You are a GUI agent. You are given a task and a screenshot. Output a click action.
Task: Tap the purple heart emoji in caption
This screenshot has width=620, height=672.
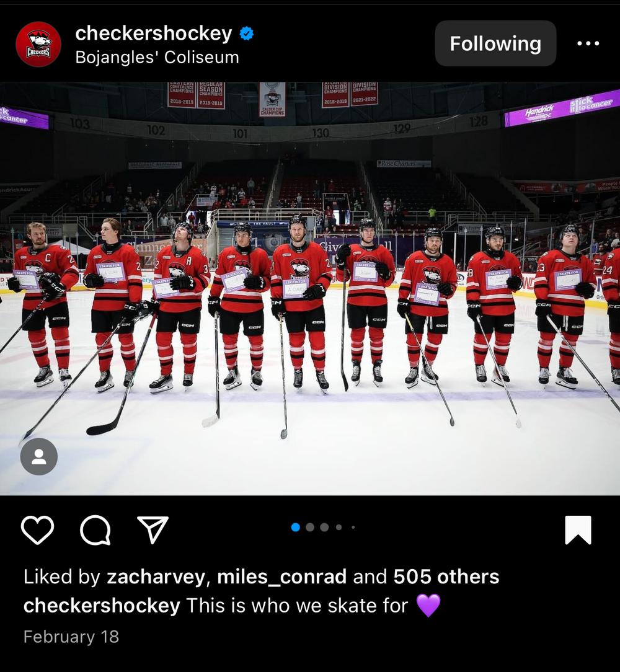428,606
